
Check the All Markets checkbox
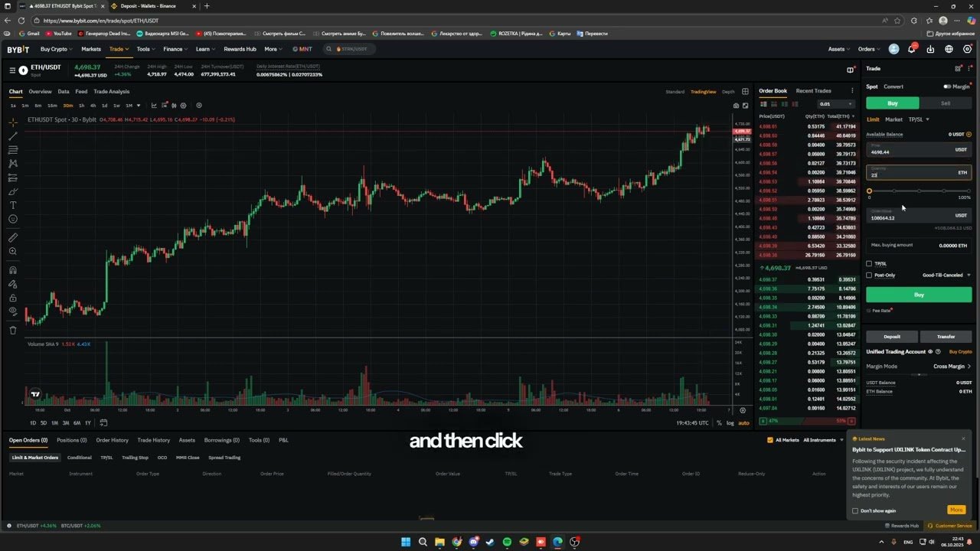point(770,440)
